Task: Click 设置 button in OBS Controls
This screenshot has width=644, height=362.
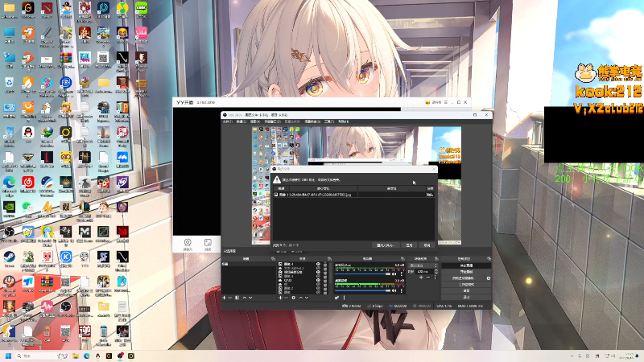Action: (x=467, y=290)
